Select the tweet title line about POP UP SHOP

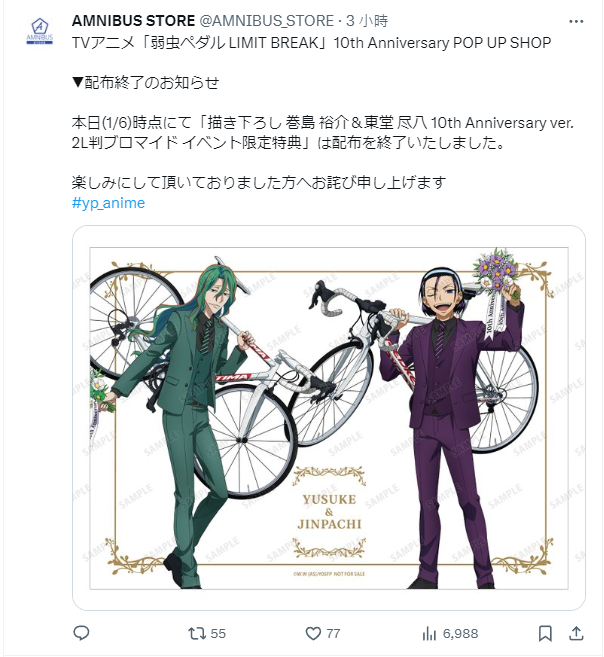click(x=311, y=43)
